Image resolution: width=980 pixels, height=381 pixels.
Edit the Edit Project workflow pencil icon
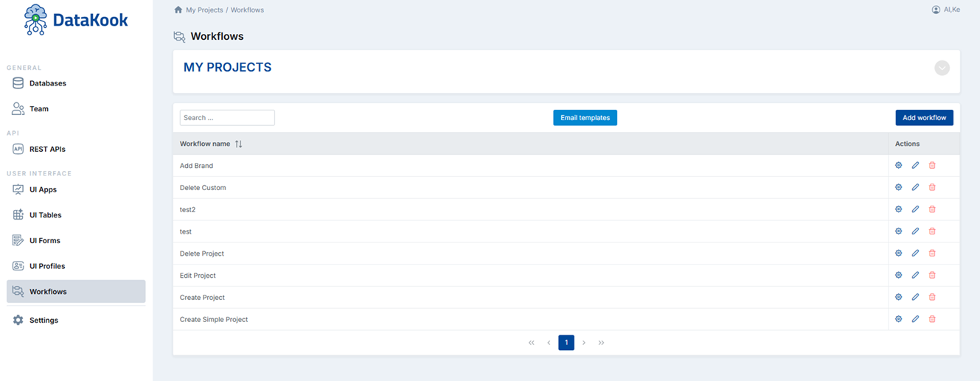pyautogui.click(x=915, y=275)
